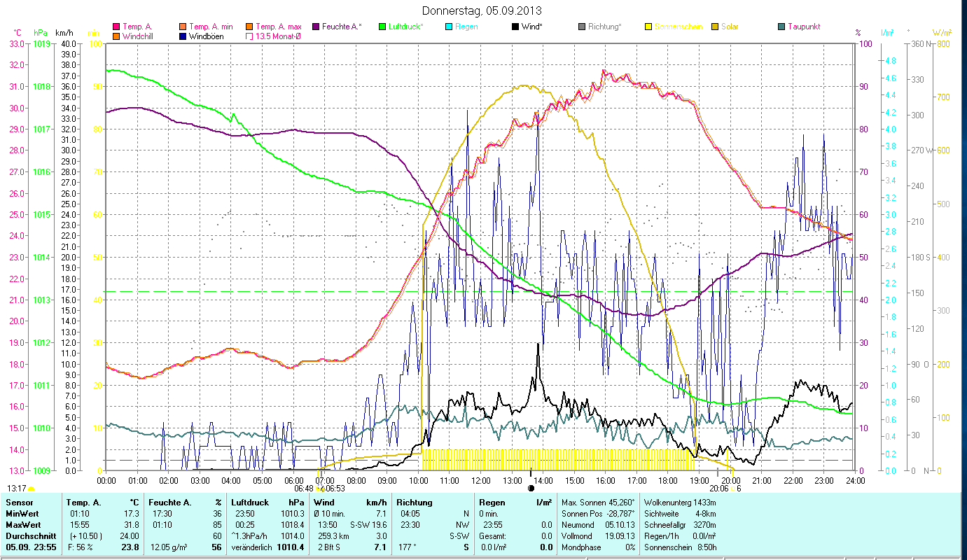967x560 pixels.
Task: Click the black Wind* legend swatch
Action: pos(515,27)
